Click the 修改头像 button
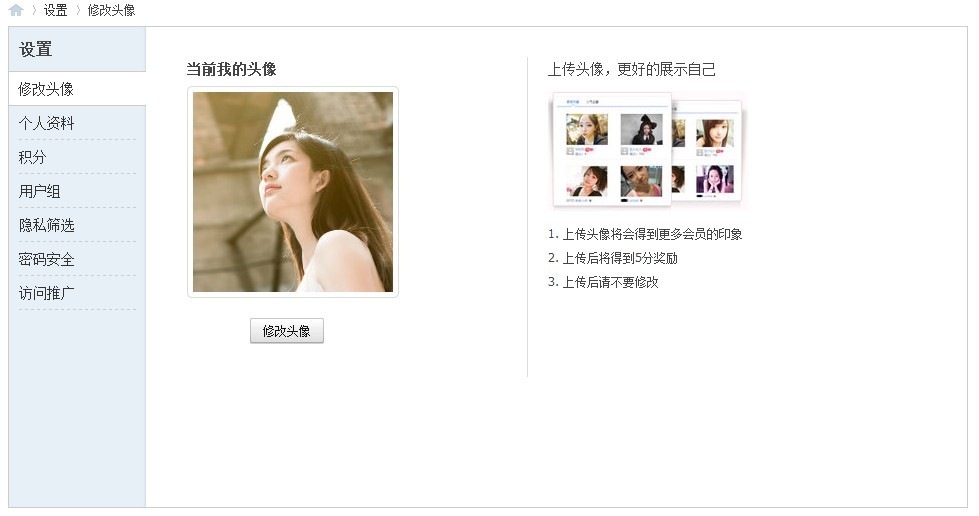The height and width of the screenshot is (516, 979). point(287,331)
